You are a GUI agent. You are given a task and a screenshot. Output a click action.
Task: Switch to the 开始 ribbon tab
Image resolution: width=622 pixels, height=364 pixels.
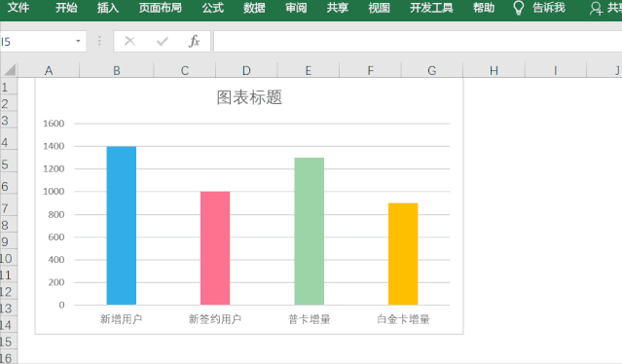click(x=66, y=8)
